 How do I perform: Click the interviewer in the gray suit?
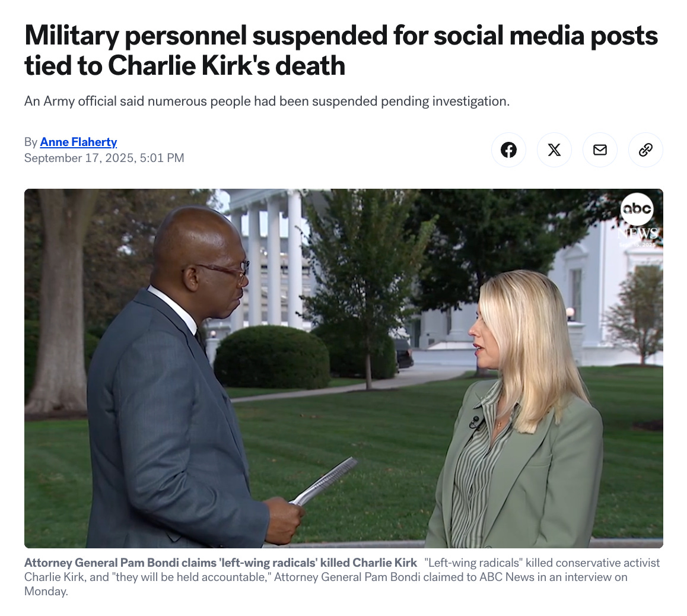(x=184, y=381)
